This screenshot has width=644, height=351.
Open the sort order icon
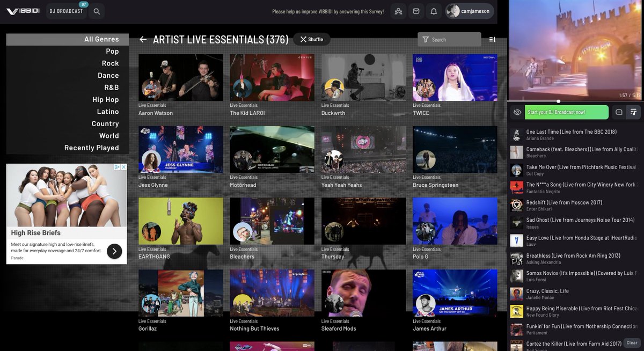pos(492,39)
